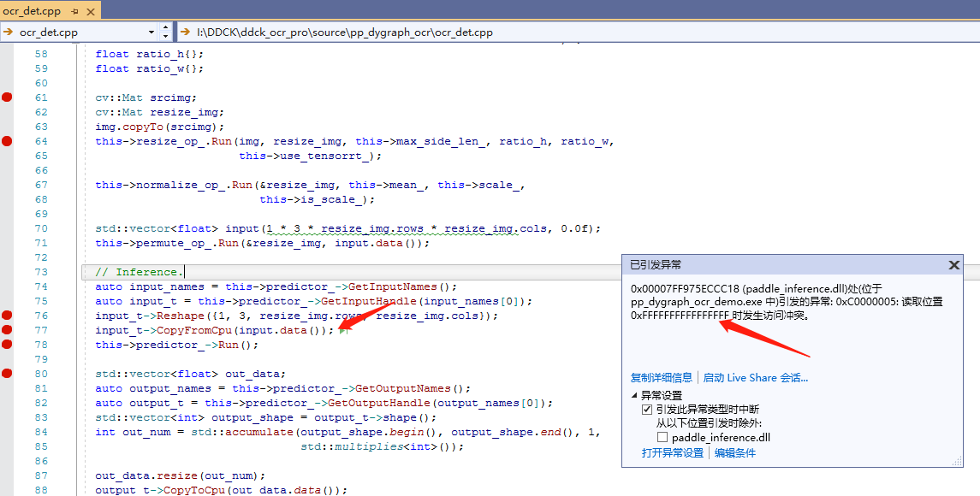This screenshot has height=496, width=980.
Task: Click 'out_data.resize(out_num);' on line 87
Action: [180, 475]
